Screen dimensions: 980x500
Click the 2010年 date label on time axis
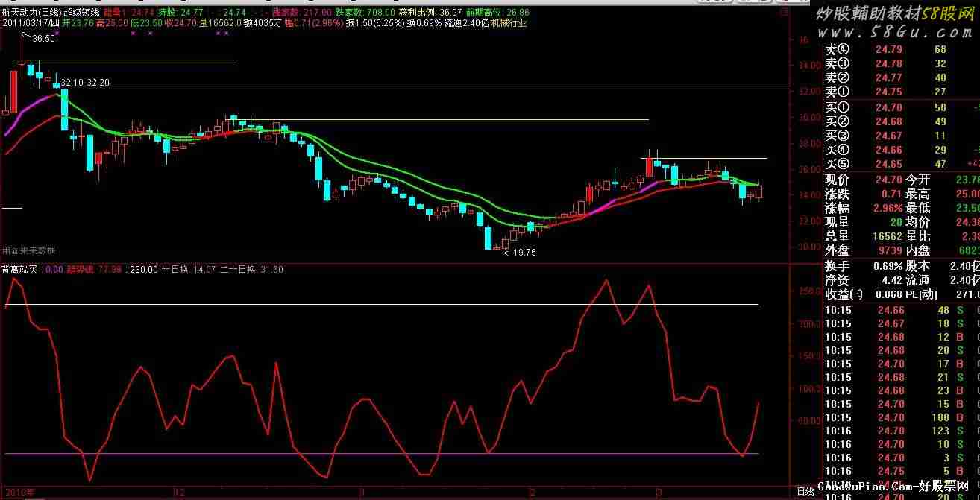pyautogui.click(x=19, y=493)
